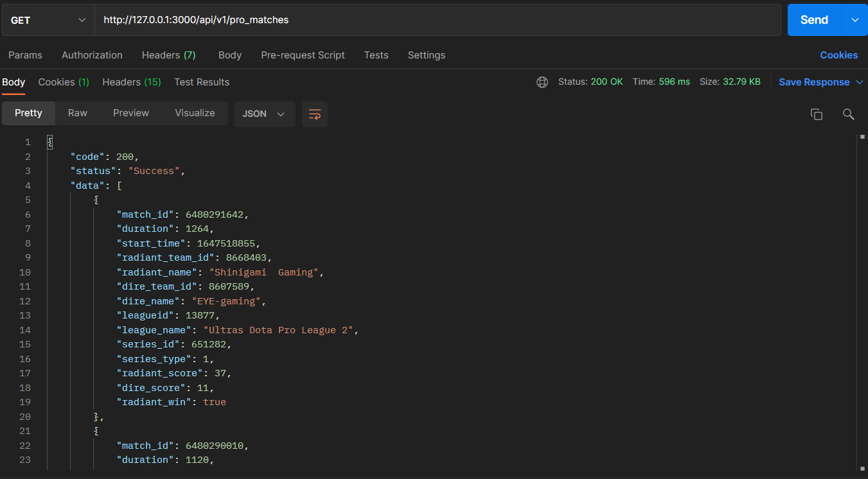Image resolution: width=868 pixels, height=479 pixels.
Task: Click leagueid value 13877
Action: (200, 315)
